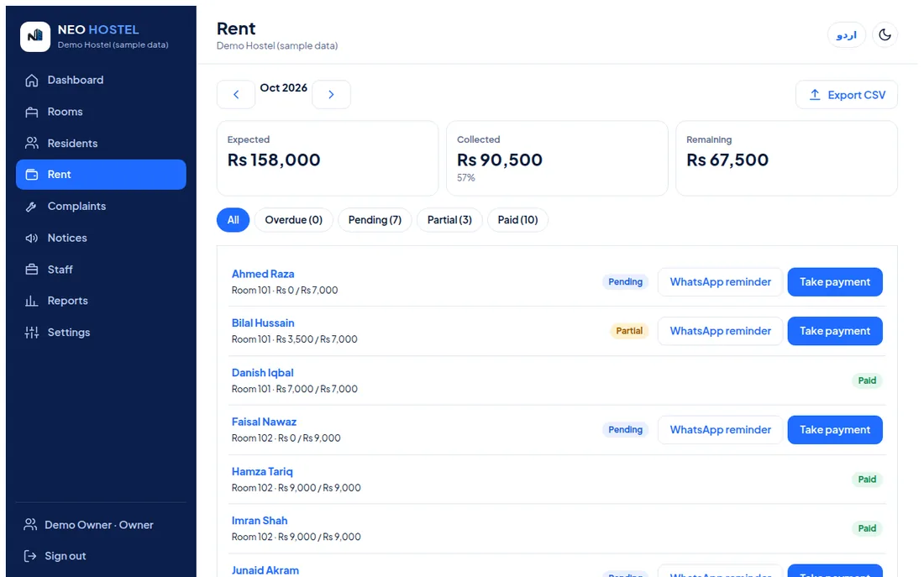The height and width of the screenshot is (577, 924).
Task: Click Demo Owner · Owner profile text
Action: [99, 525]
